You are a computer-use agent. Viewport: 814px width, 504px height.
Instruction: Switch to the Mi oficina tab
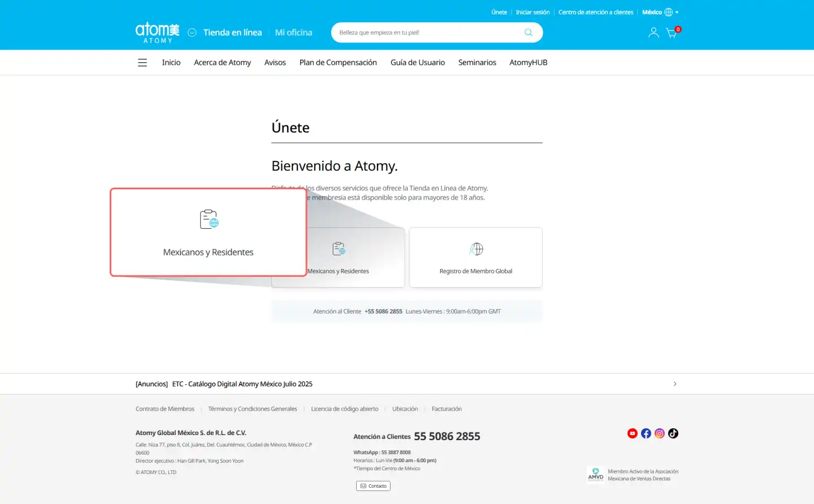pyautogui.click(x=293, y=33)
